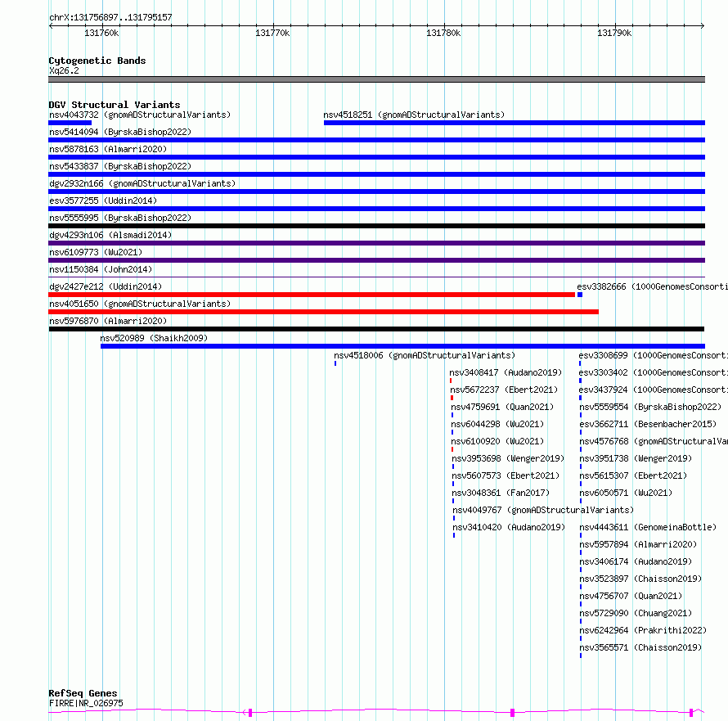This screenshot has height=721, width=728.
Task: Click the RefSeq Genes track title
Action: 83,693
